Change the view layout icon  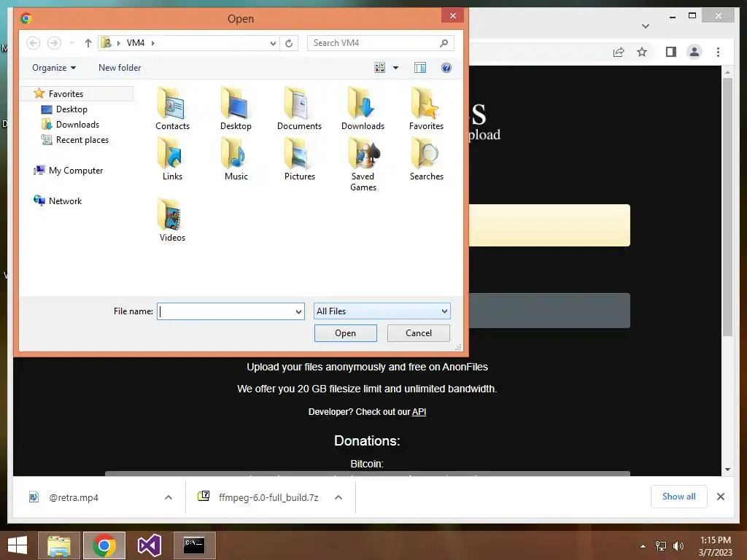point(379,68)
